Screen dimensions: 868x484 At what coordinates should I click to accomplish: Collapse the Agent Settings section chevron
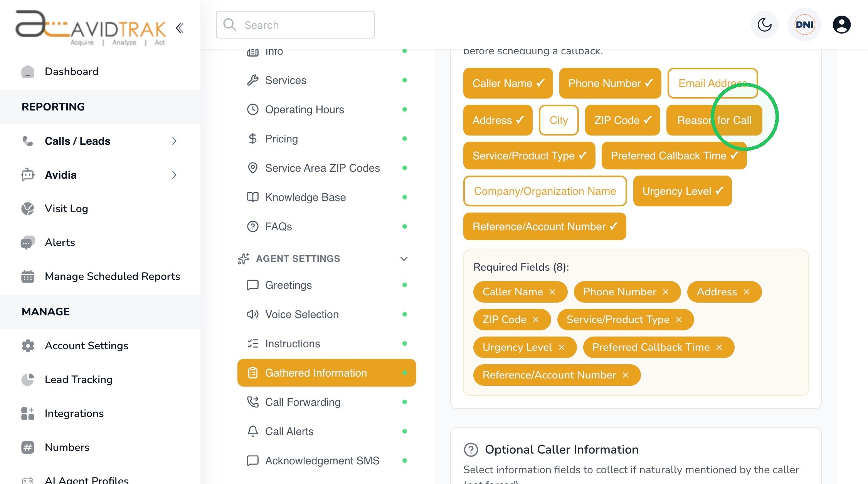pyautogui.click(x=404, y=259)
